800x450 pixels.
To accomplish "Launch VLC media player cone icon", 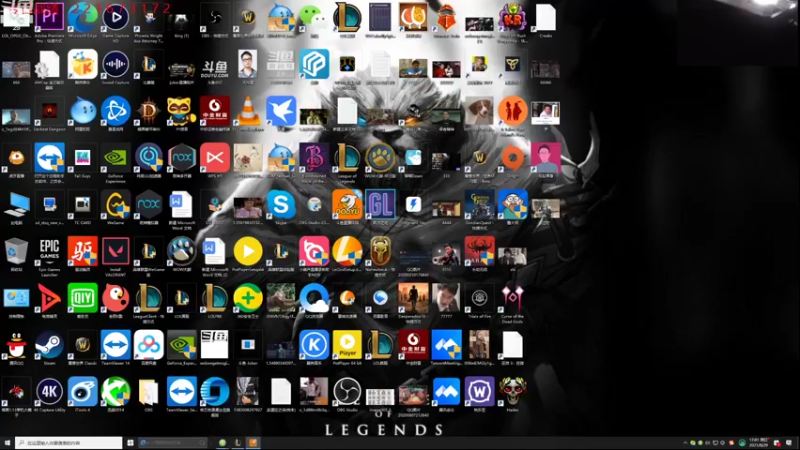I will pos(248,111).
